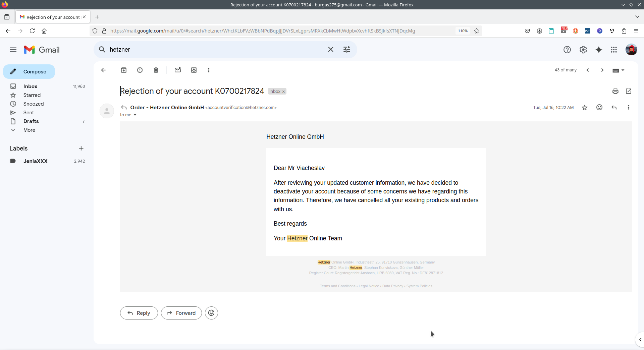This screenshot has width=644, height=350.
Task: Clear the hetzner search query
Action: (331, 50)
